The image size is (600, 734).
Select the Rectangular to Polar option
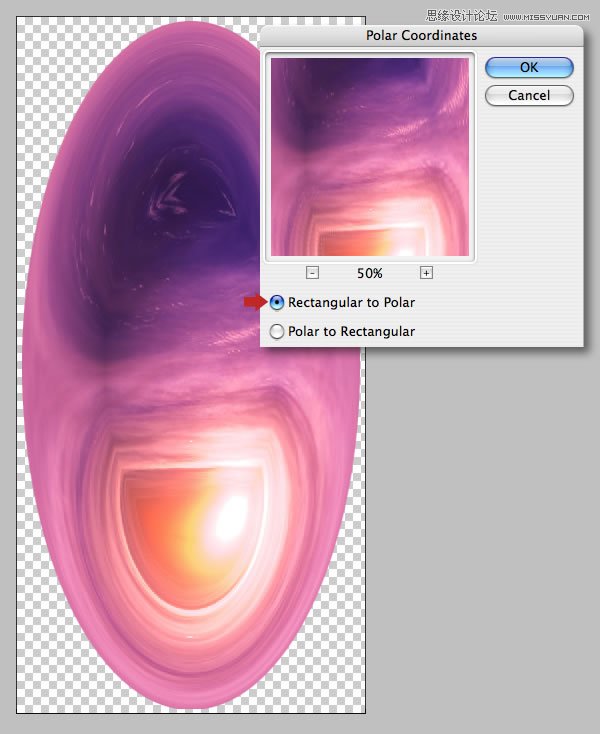(x=277, y=302)
